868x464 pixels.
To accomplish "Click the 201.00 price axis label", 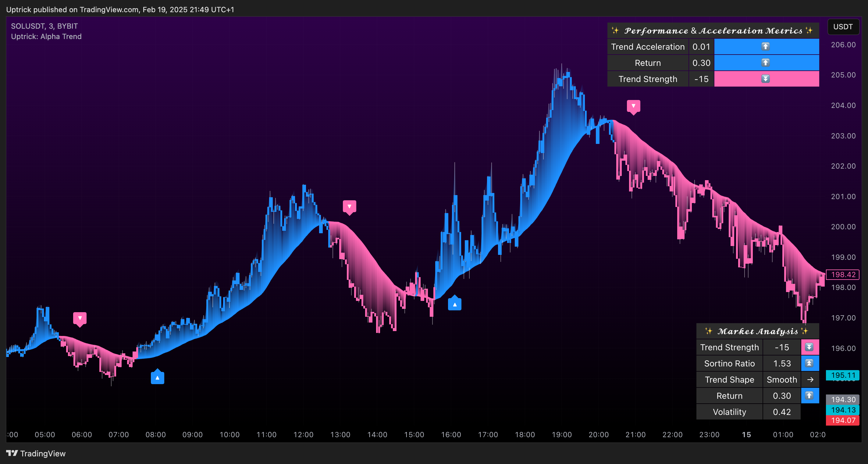I will (x=843, y=196).
